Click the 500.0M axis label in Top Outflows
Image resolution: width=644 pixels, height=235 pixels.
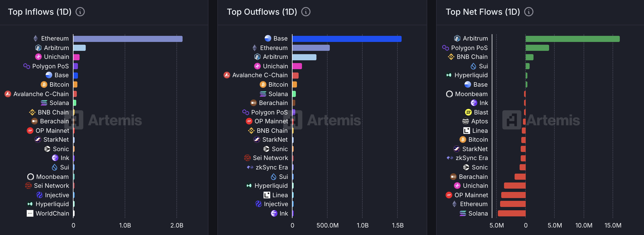(x=328, y=225)
